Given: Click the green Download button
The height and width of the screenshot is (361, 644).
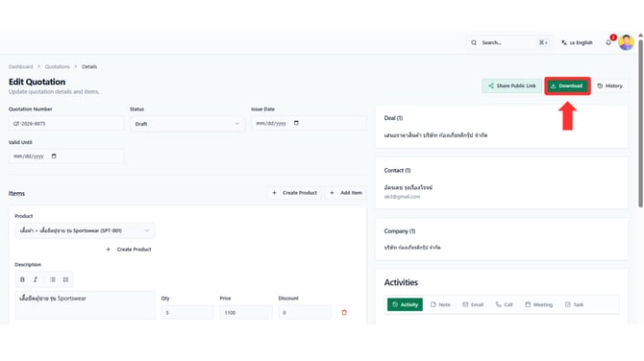Looking at the screenshot, I should coord(567,85).
